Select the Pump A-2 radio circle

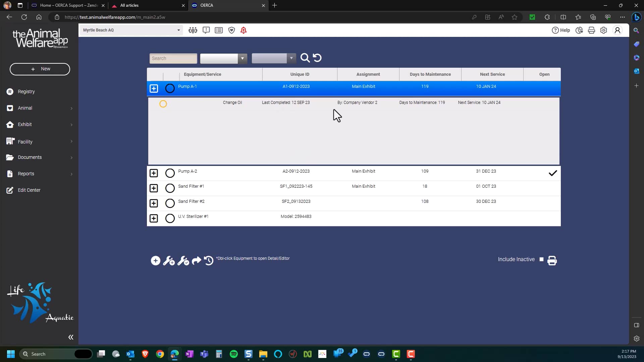pos(170,173)
